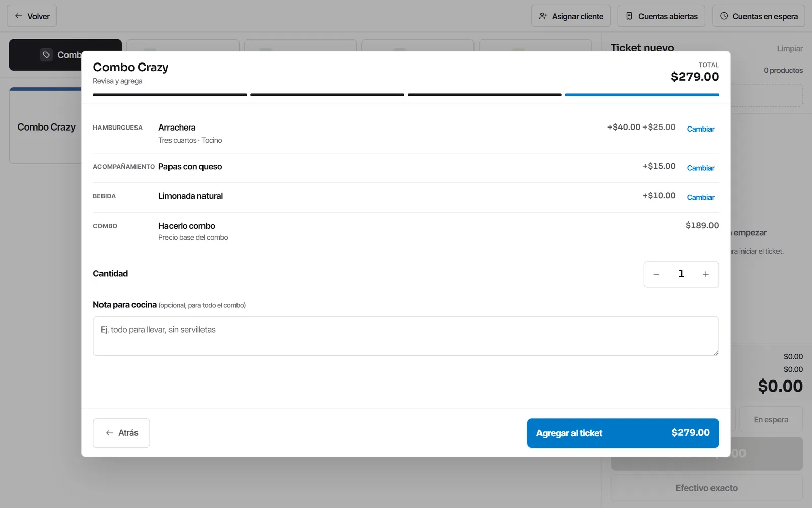This screenshot has width=812, height=508.
Task: Open Cuentas en espera in background window
Action: [758, 16]
